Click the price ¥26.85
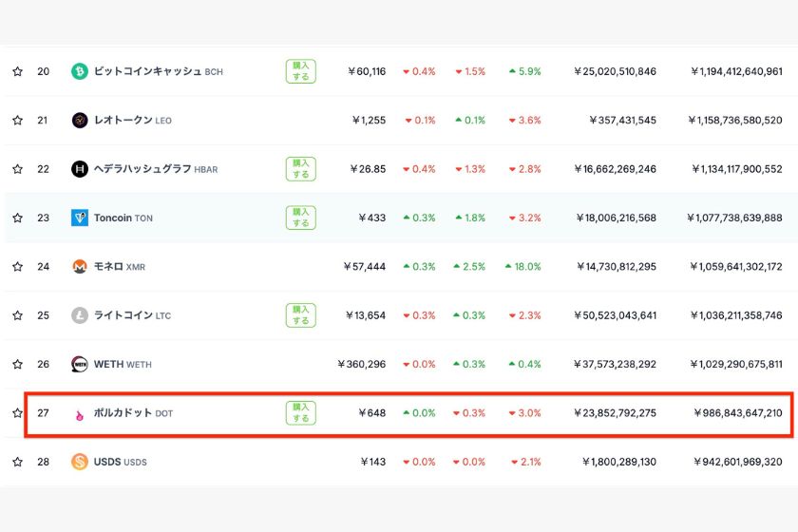The width and height of the screenshot is (798, 532). [368, 169]
